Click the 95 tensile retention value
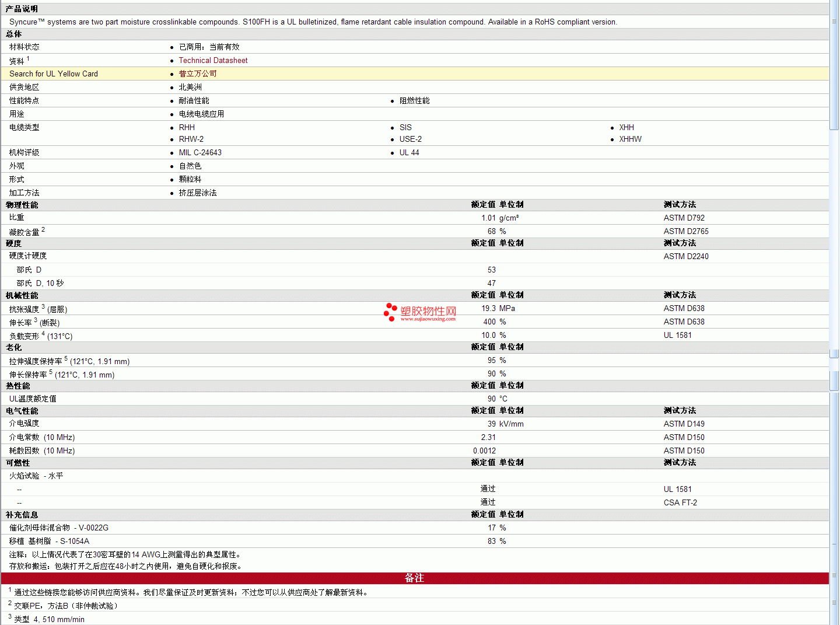840x625 pixels. click(x=492, y=360)
